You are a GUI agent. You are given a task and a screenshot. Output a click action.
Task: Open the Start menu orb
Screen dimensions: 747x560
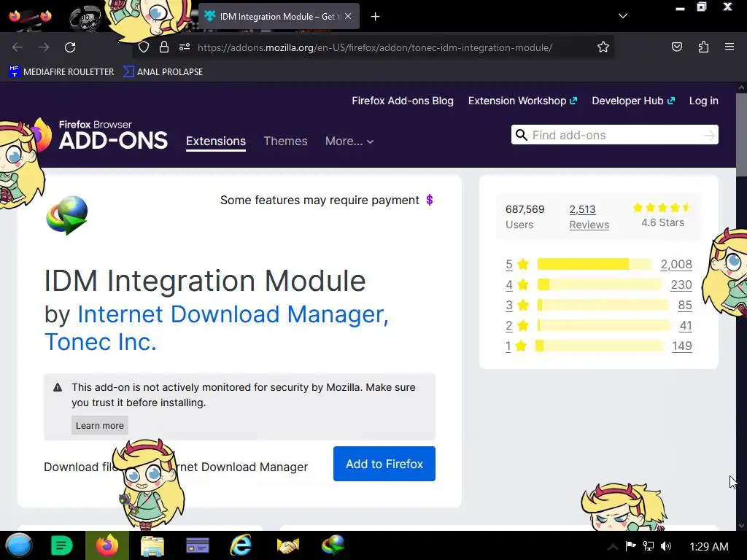[18, 545]
